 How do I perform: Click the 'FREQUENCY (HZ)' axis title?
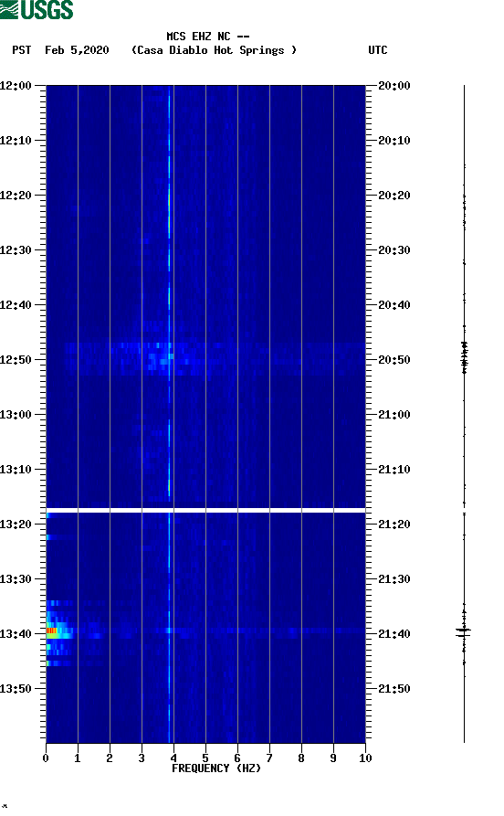[216, 768]
